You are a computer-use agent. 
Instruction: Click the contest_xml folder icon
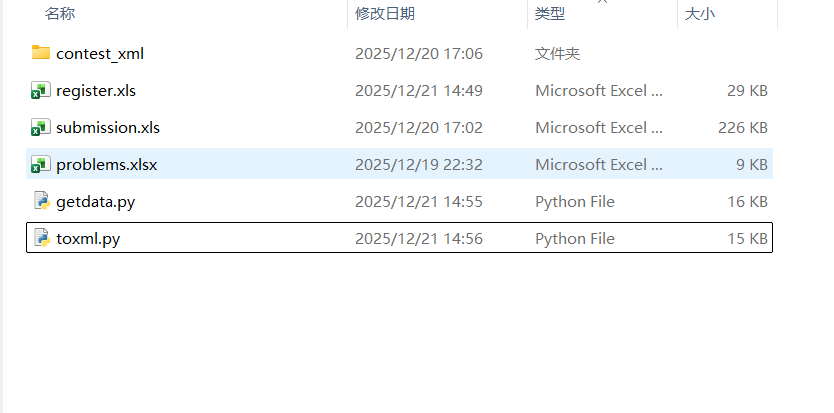(x=41, y=53)
